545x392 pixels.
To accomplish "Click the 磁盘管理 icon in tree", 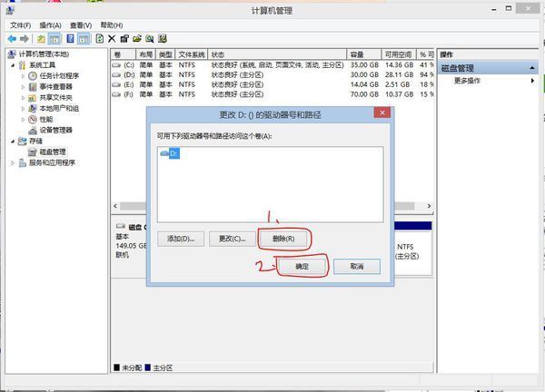I will (x=33, y=152).
